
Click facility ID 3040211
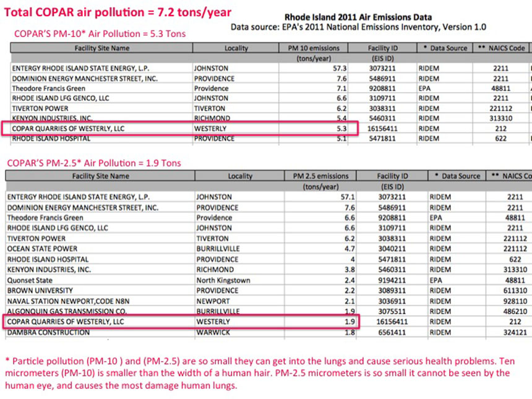pyautogui.click(x=392, y=248)
